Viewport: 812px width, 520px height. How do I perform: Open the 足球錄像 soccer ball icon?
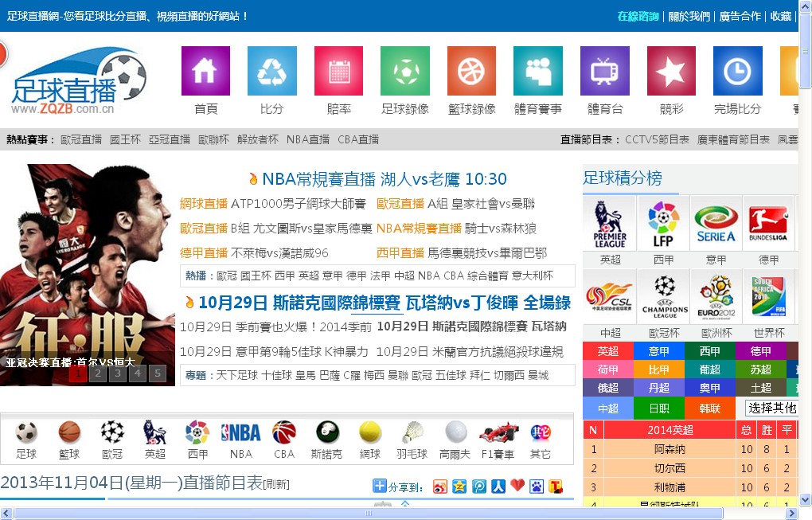pos(405,71)
